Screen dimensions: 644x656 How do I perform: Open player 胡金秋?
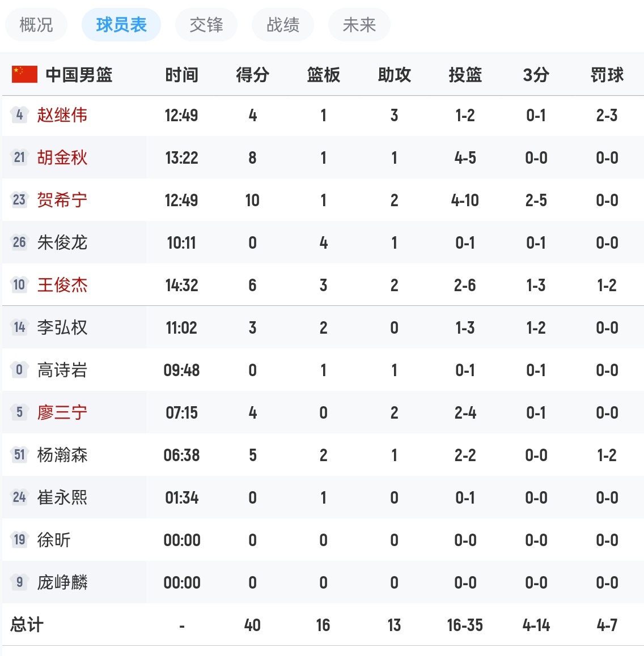[62, 157]
